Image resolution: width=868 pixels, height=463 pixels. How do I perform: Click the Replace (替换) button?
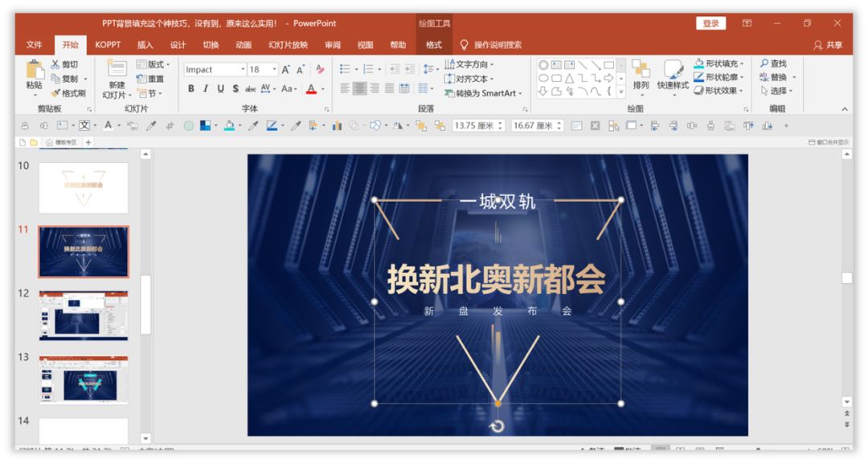point(773,77)
